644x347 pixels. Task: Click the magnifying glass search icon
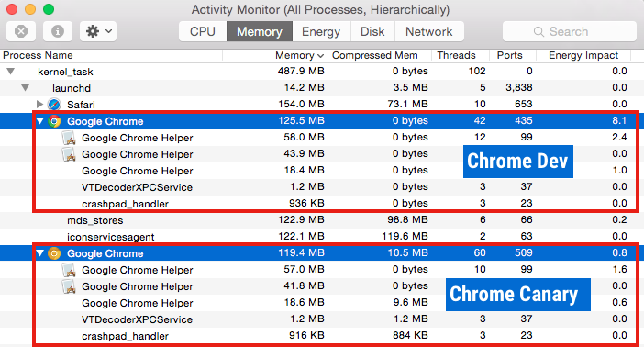pos(539,31)
